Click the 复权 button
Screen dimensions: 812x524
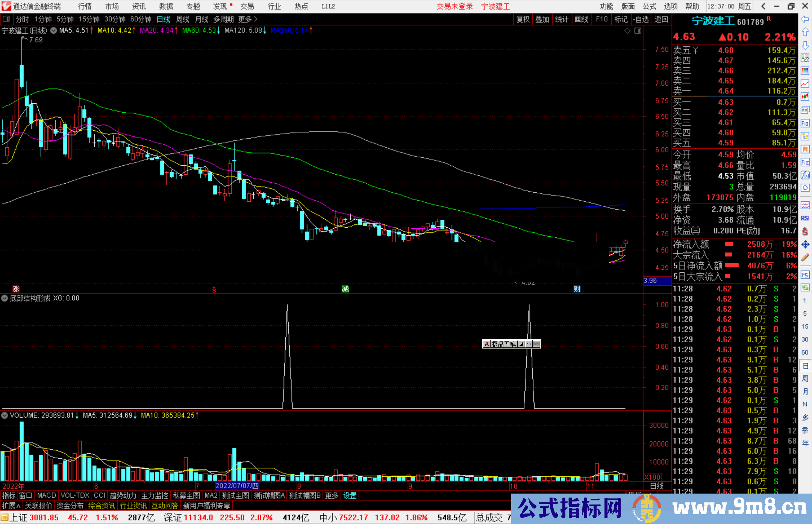523,19
